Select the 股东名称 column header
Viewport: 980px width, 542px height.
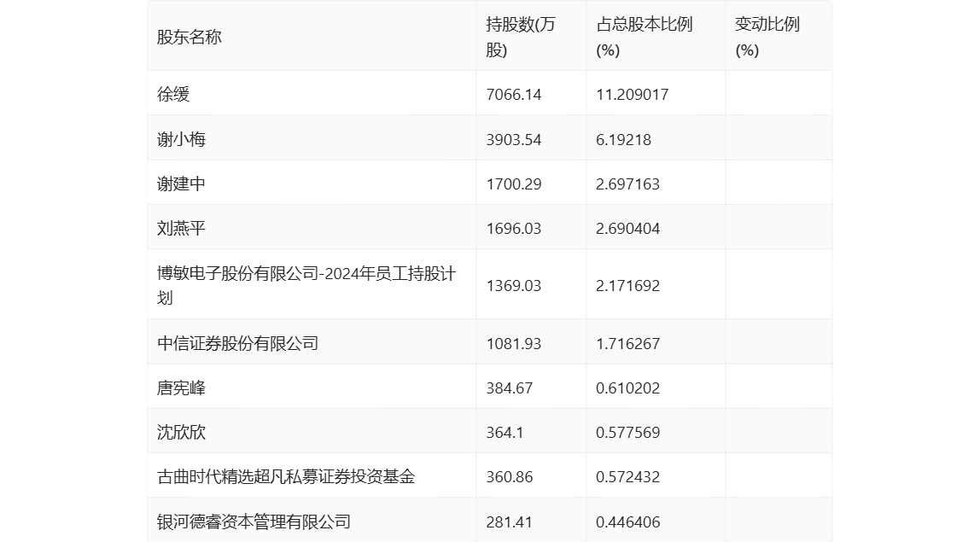pyautogui.click(x=189, y=38)
